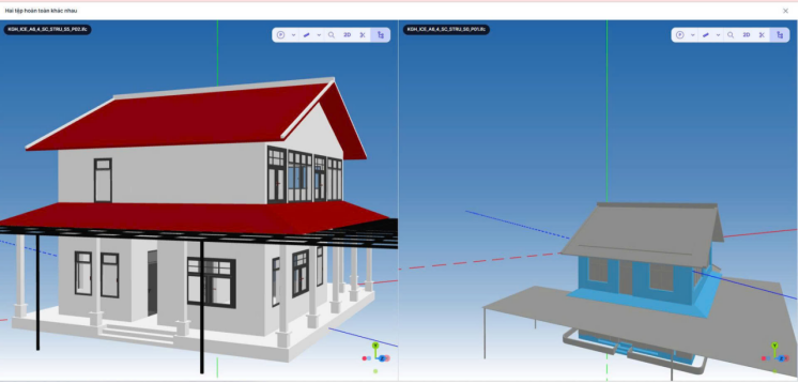The height and width of the screenshot is (383, 799).
Task: Activate the section cut scissors in right viewer
Action: tap(762, 35)
